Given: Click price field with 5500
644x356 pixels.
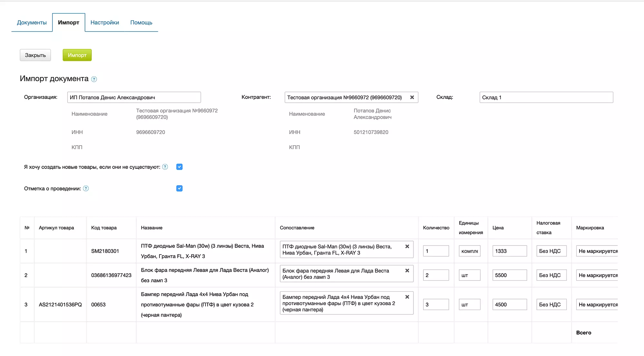Looking at the screenshot, I should [x=509, y=275].
